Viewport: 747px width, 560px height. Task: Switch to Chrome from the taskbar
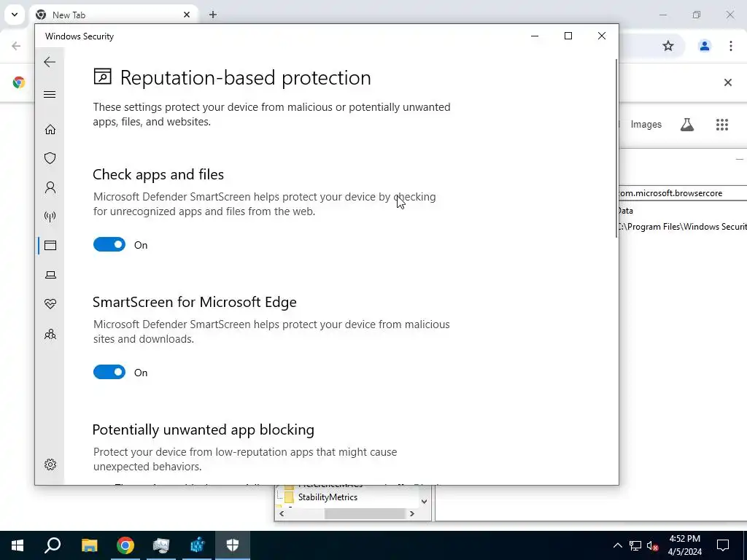[x=125, y=545]
